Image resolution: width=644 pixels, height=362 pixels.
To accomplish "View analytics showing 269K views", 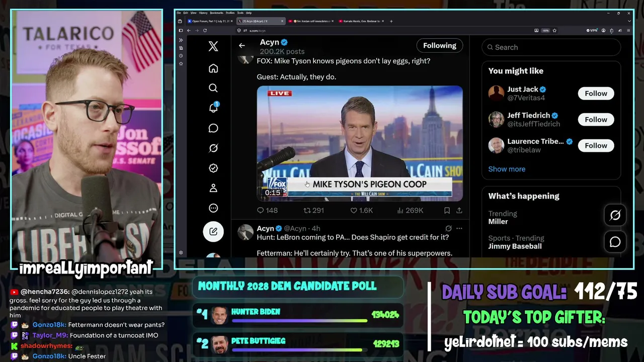I will 410,210.
